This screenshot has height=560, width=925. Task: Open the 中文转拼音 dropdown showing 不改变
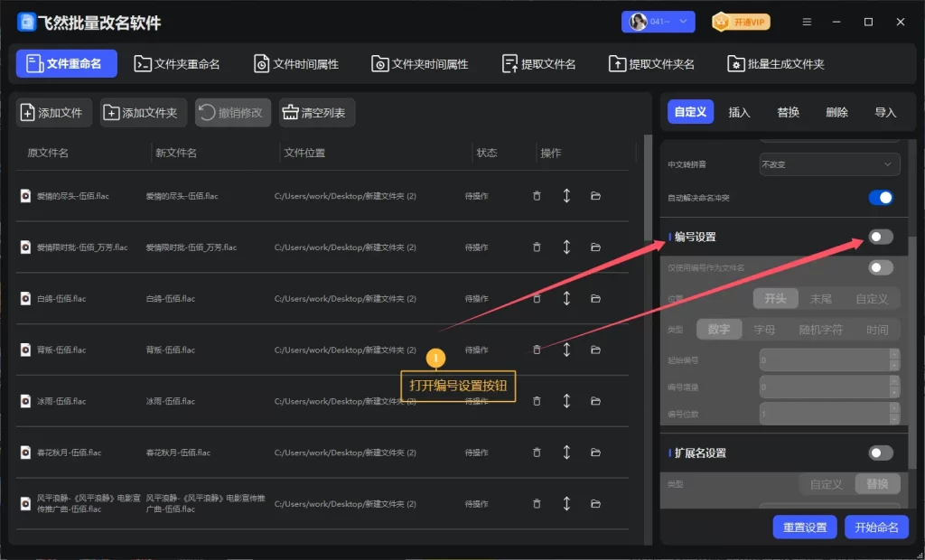point(829,164)
